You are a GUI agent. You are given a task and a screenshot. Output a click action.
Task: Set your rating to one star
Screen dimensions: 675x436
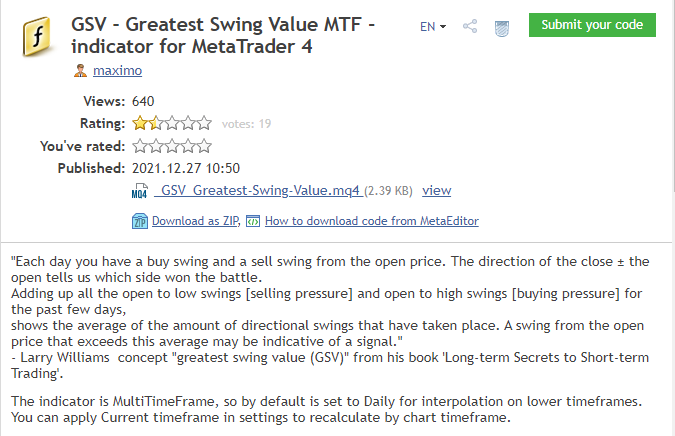pos(140,146)
